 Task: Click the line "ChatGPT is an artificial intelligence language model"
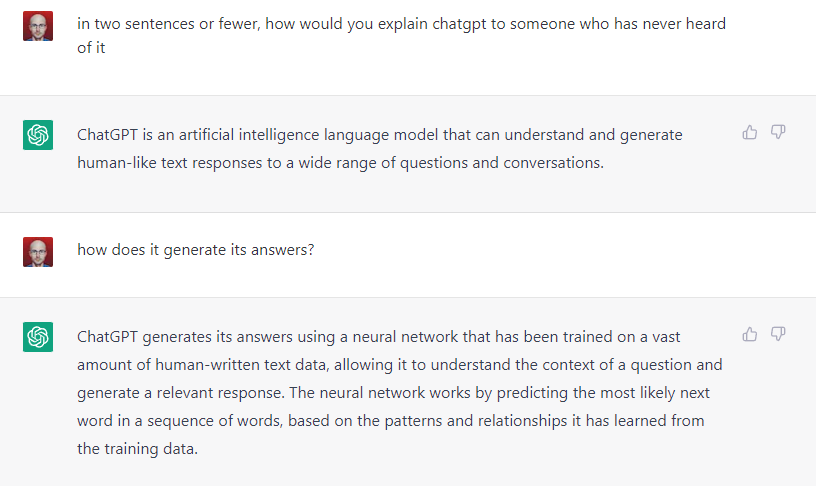point(380,135)
